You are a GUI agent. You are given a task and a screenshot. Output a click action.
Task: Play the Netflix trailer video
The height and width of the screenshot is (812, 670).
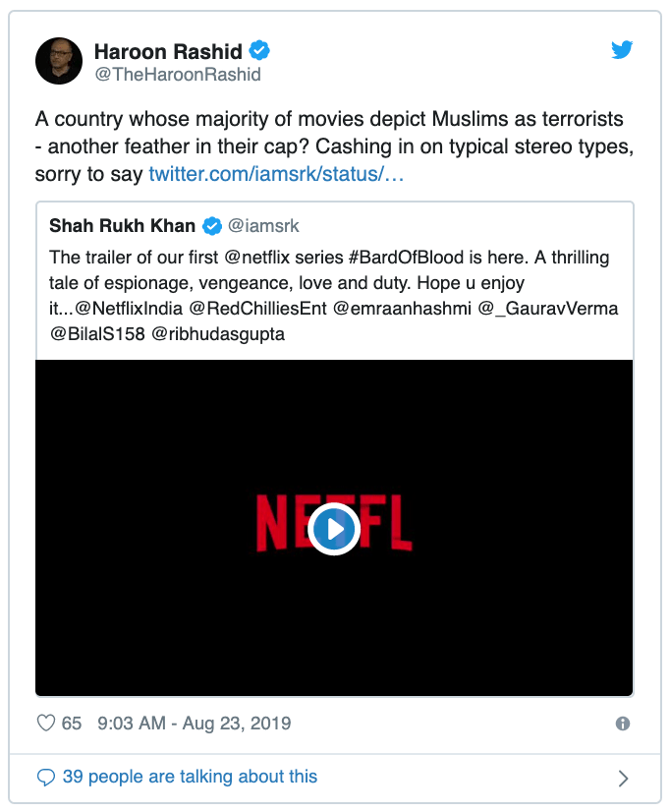(334, 529)
